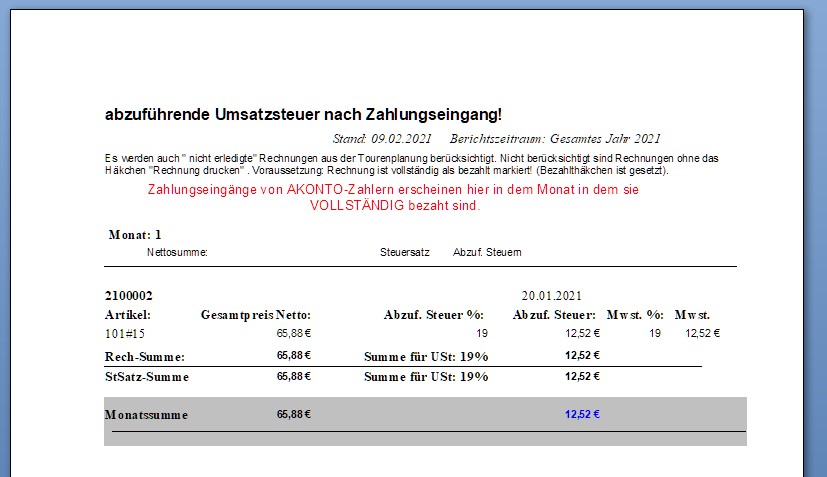Viewport: 827px width, 477px height.
Task: Click the Rech-Summe row label
Action: 145,356
